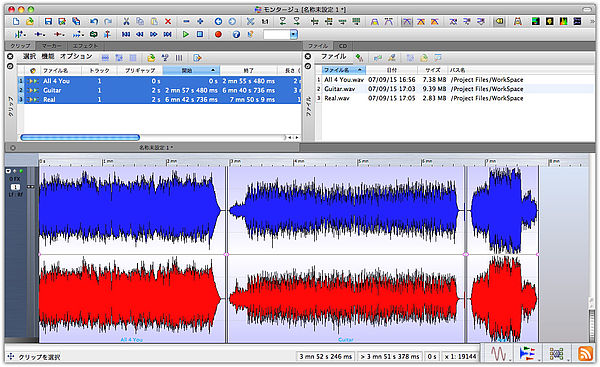Image resolution: width=600 pixels, height=367 pixels.
Task: Select the All 4 You clip row
Action: 160,81
